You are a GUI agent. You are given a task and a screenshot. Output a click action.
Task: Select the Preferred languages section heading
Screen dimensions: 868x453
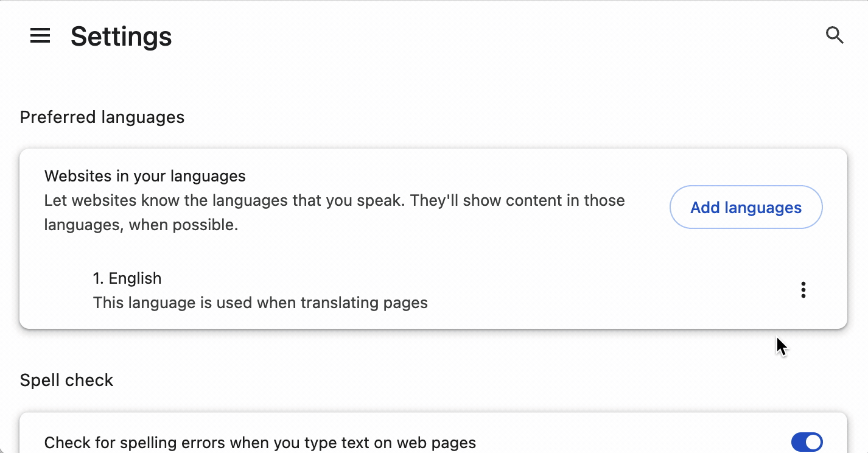102,117
